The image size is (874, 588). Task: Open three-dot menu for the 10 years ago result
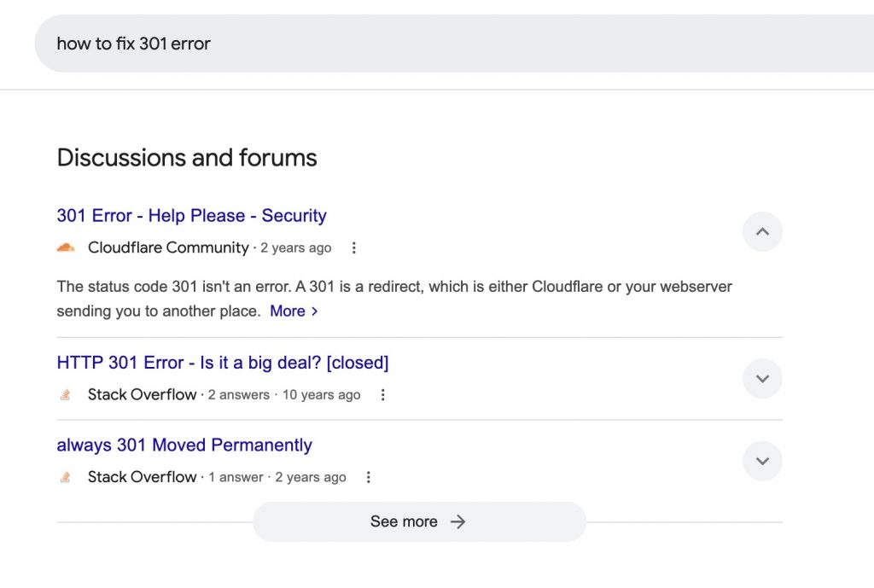point(383,395)
